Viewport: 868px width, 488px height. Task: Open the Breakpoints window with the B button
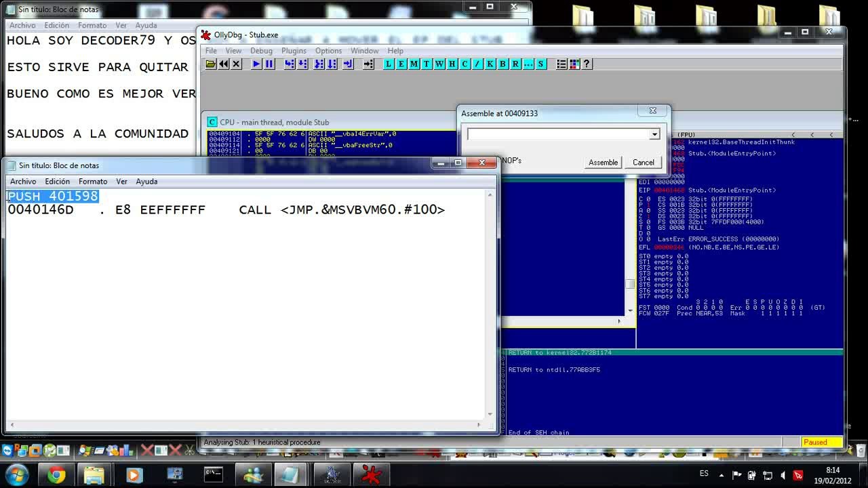pos(502,64)
